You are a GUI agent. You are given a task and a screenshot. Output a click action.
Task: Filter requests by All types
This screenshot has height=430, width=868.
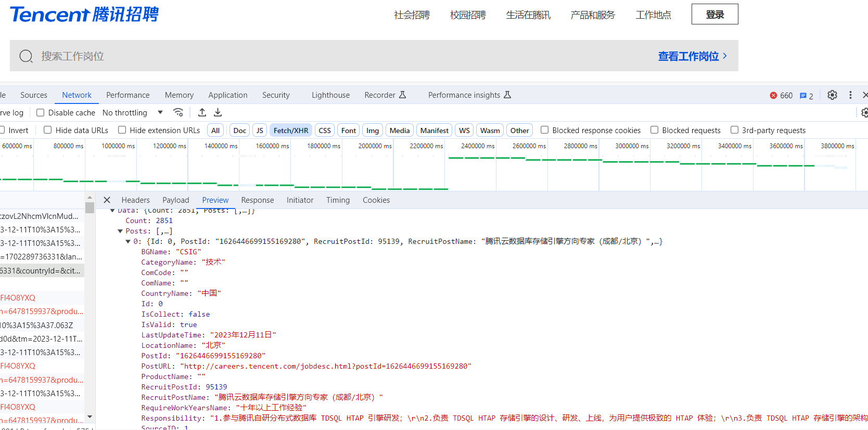click(x=215, y=131)
